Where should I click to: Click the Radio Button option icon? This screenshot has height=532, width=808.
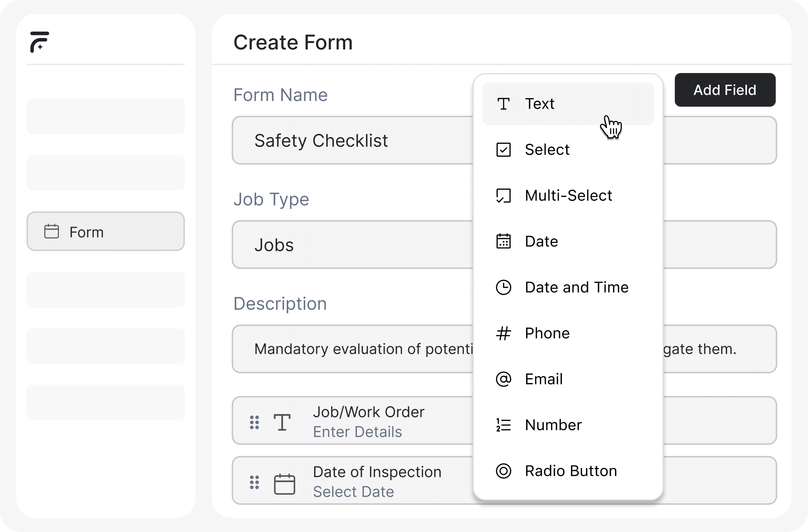click(x=503, y=471)
